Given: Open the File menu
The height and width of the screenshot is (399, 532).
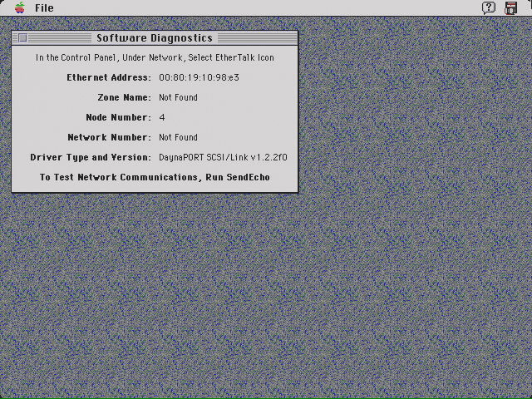Looking at the screenshot, I should pyautogui.click(x=44, y=7).
